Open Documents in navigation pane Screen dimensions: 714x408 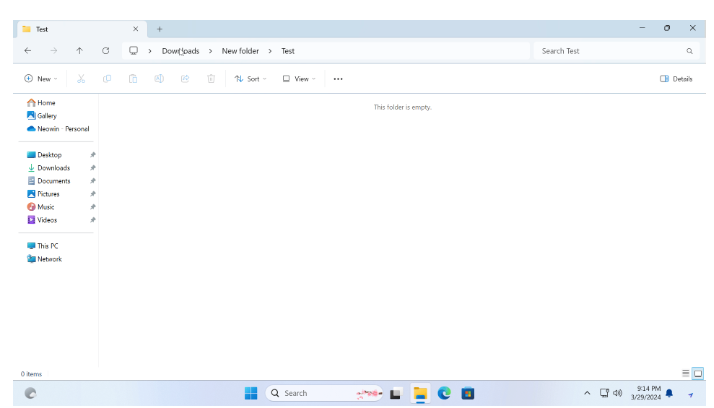tap(49, 181)
